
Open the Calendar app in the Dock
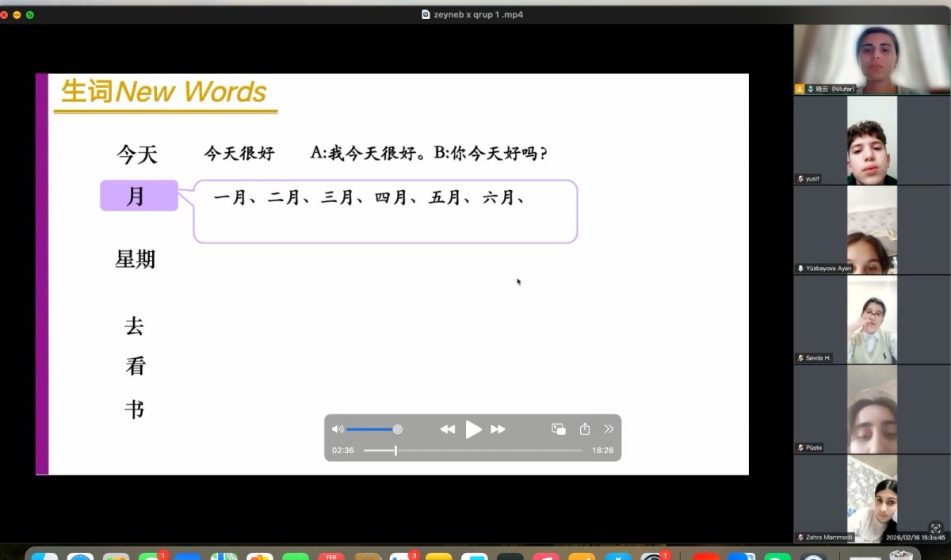pos(330,555)
